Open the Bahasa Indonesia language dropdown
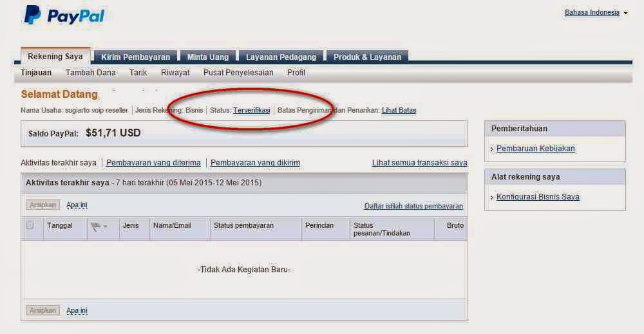Screen dimensions: 644x334 click(596, 13)
